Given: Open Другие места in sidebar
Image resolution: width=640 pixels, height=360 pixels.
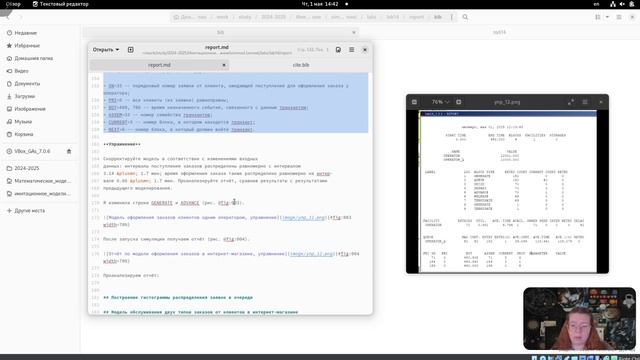Looking at the screenshot, I should point(29,211).
